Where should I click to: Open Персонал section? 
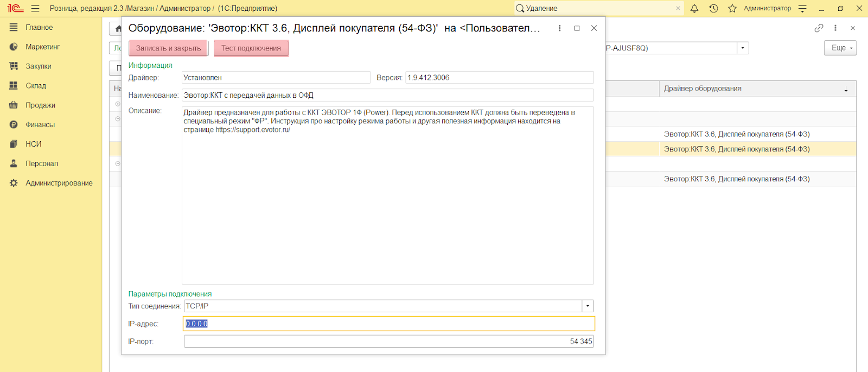click(41, 163)
